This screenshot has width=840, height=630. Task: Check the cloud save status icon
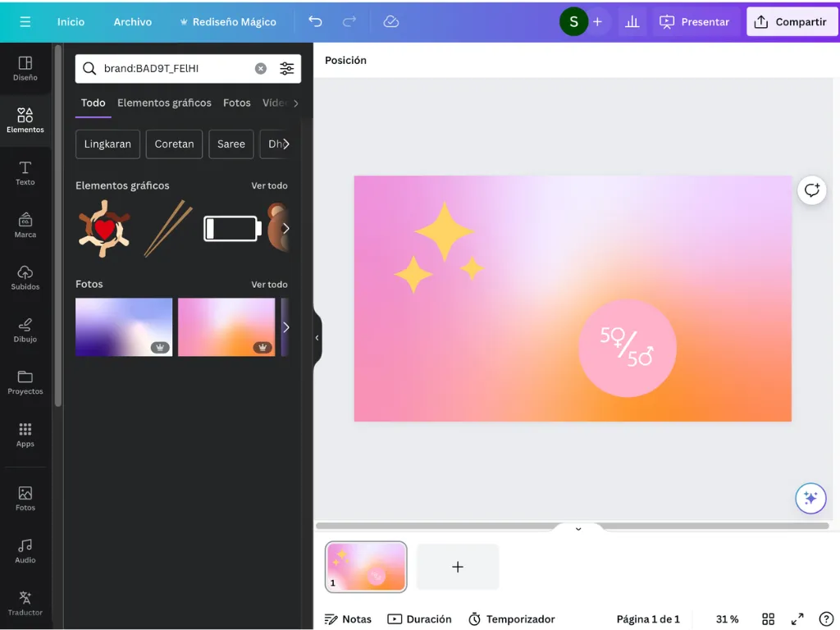391,22
